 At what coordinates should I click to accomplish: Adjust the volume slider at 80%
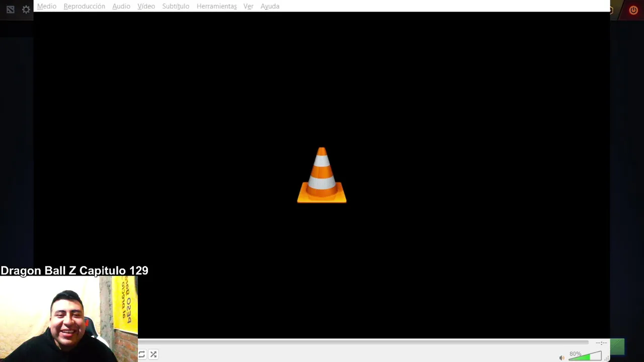click(585, 355)
